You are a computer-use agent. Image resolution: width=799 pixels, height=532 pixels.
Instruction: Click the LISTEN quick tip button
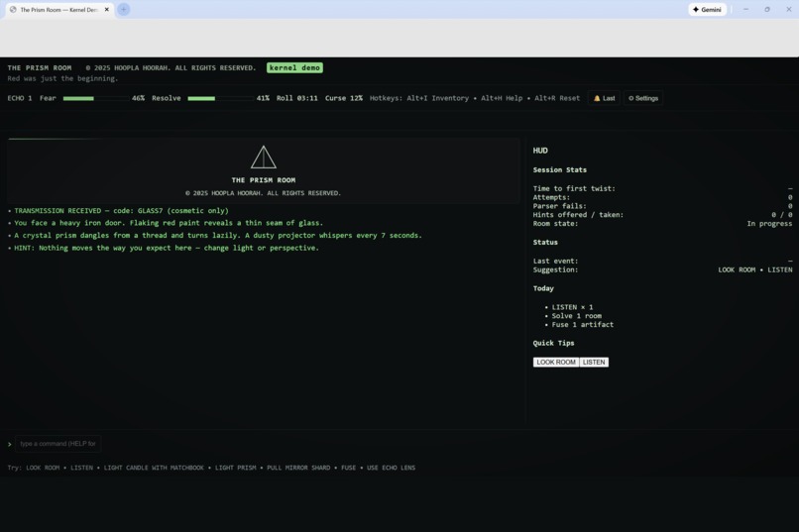pos(594,362)
